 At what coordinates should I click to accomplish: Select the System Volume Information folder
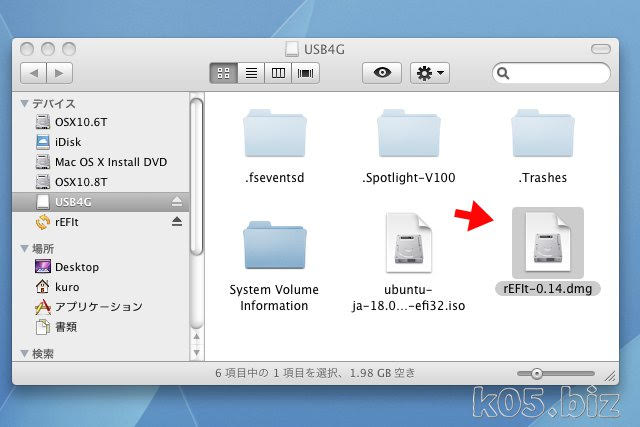pos(275,245)
